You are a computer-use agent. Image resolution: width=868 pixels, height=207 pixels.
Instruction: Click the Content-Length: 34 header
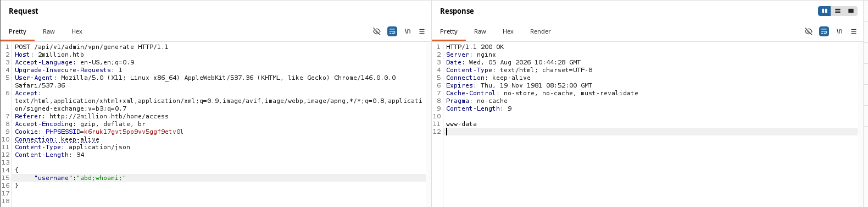49,155
